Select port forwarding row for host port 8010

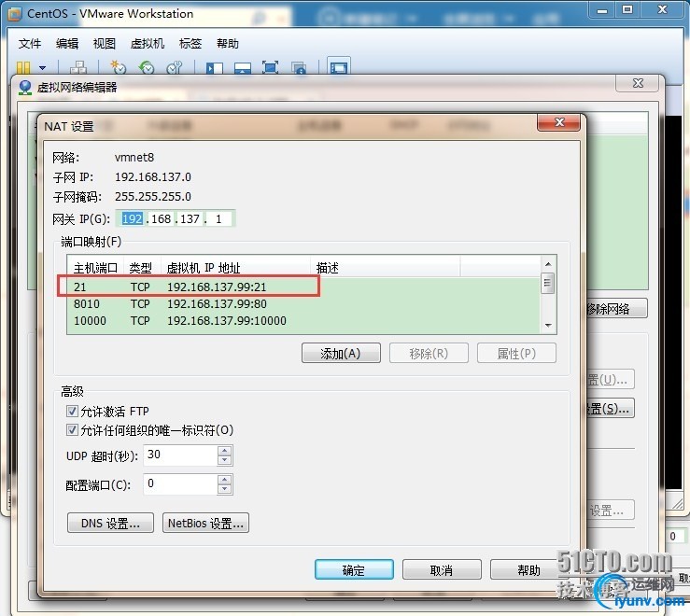tap(303, 303)
